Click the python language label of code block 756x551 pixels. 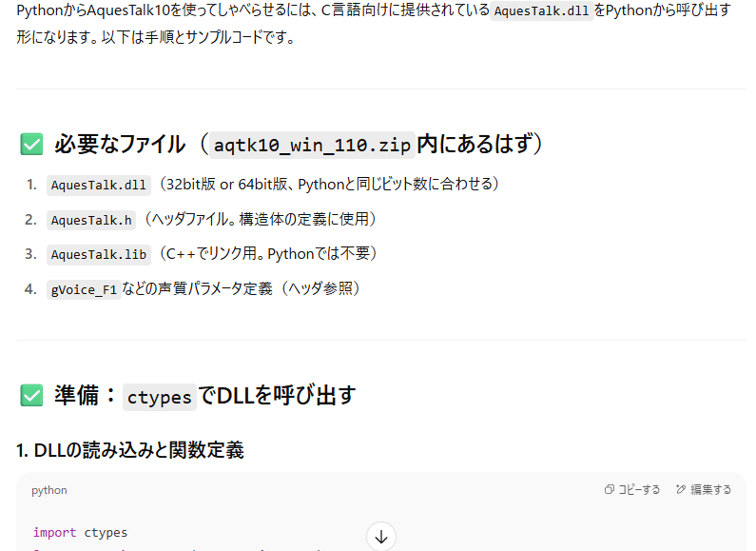[x=49, y=490]
